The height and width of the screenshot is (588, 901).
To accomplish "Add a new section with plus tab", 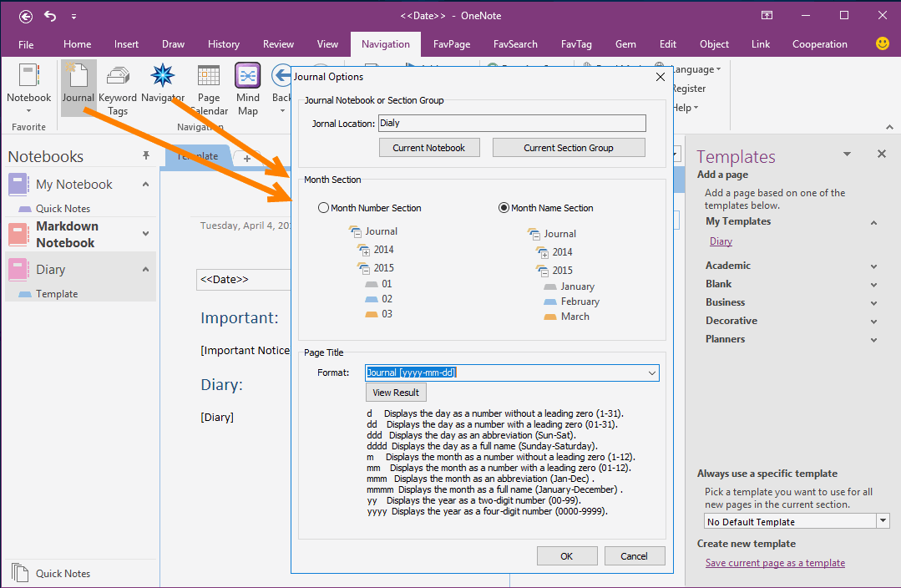I will click(x=247, y=158).
